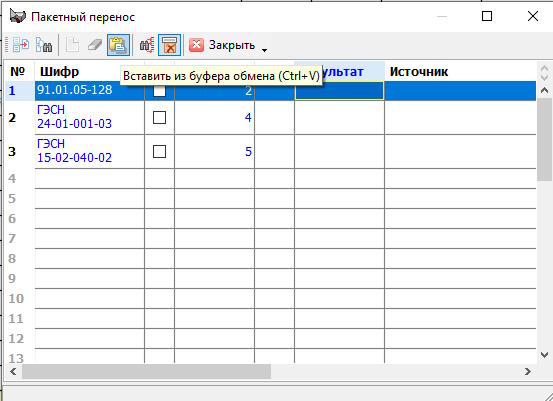This screenshot has height=401, width=553.
Task: Tick the checkbox for ГЭСН 24-01-001-03
Action: click(159, 117)
